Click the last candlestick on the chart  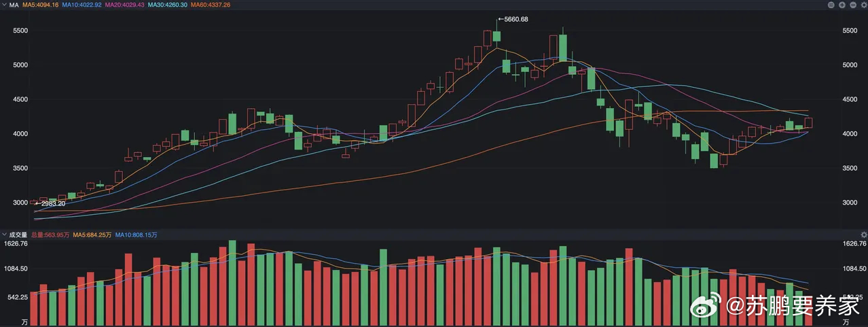point(808,123)
